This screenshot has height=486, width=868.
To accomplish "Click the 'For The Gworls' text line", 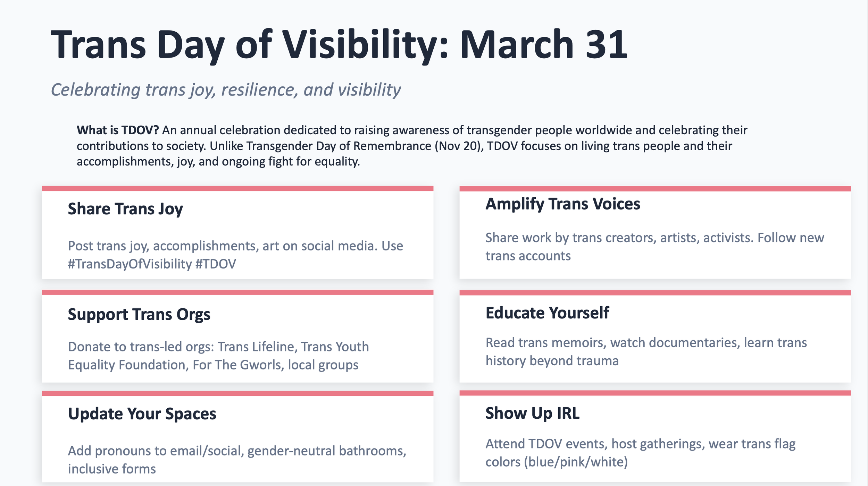I will [x=213, y=365].
